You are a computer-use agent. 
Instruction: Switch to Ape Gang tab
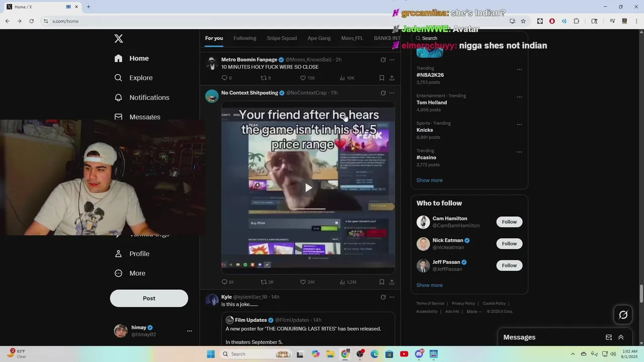(319, 38)
